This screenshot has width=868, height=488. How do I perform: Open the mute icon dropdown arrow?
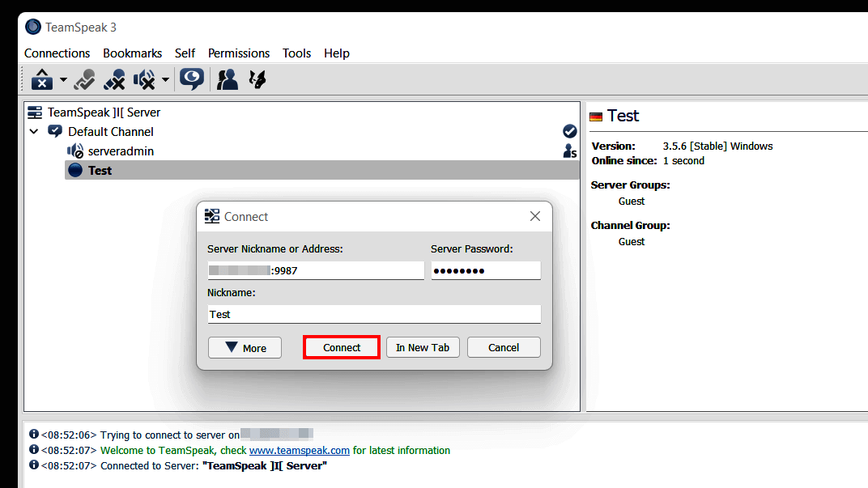[165, 79]
